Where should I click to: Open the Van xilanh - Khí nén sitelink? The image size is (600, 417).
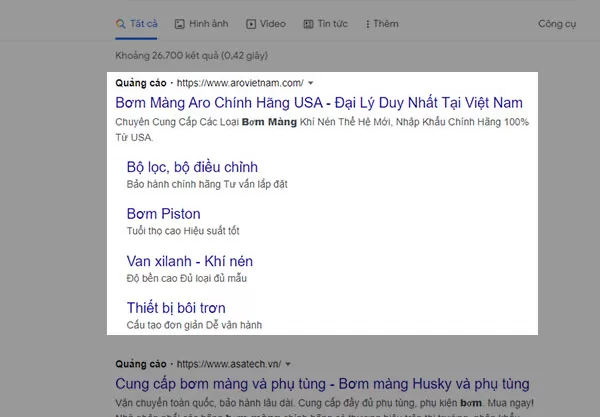(190, 261)
